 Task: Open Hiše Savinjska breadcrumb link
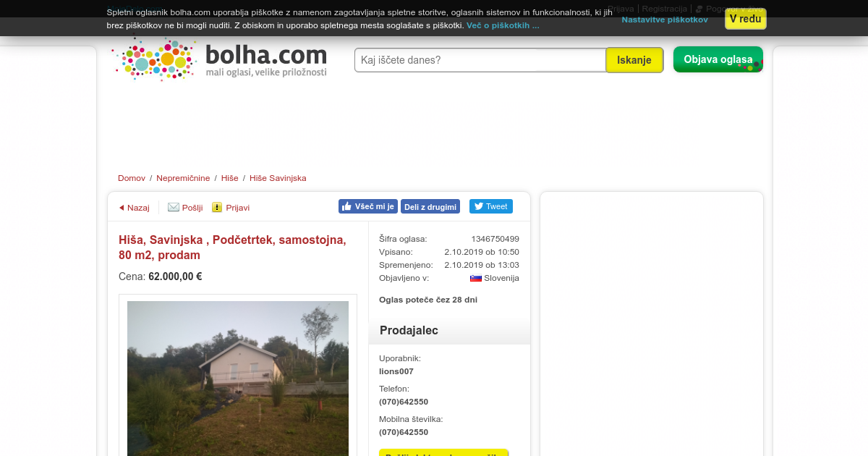point(278,178)
